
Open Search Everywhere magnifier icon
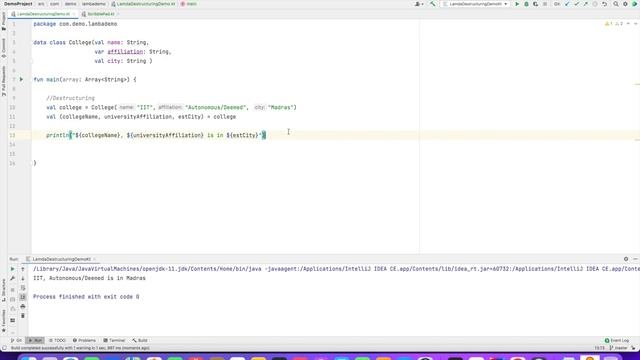click(616, 4)
